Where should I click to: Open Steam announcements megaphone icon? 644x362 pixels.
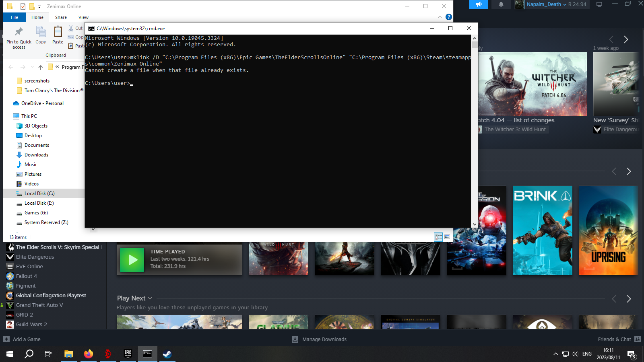tap(479, 4)
